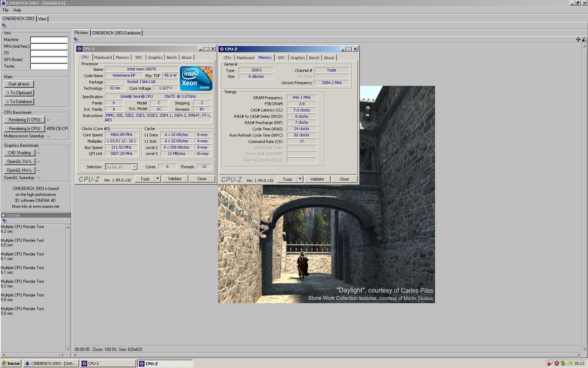Click the pin icon under the Pictures tab
This screenshot has height=368, width=588.
[x=76, y=40]
